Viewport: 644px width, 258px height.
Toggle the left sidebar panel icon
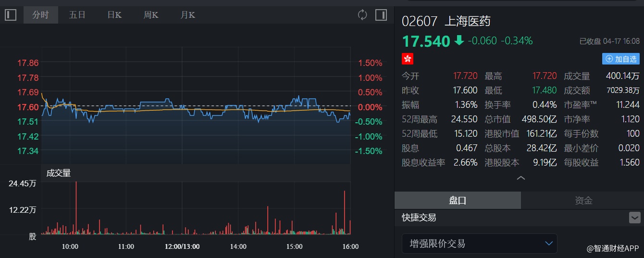click(11, 15)
